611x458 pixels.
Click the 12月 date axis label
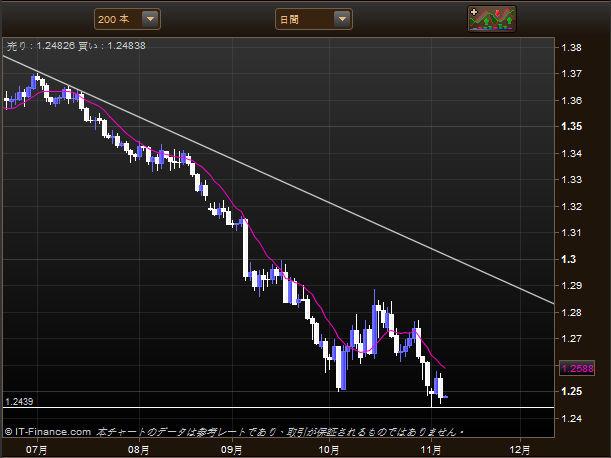click(520, 450)
